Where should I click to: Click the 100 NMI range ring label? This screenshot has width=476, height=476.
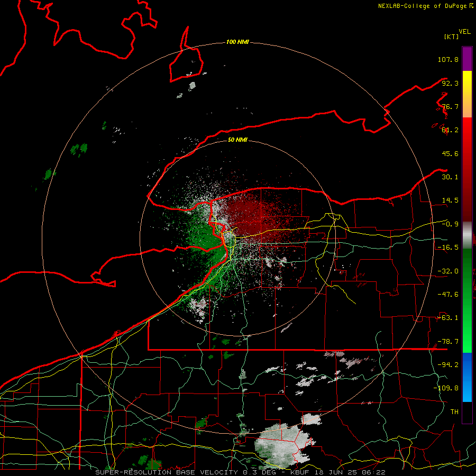pyautogui.click(x=237, y=42)
